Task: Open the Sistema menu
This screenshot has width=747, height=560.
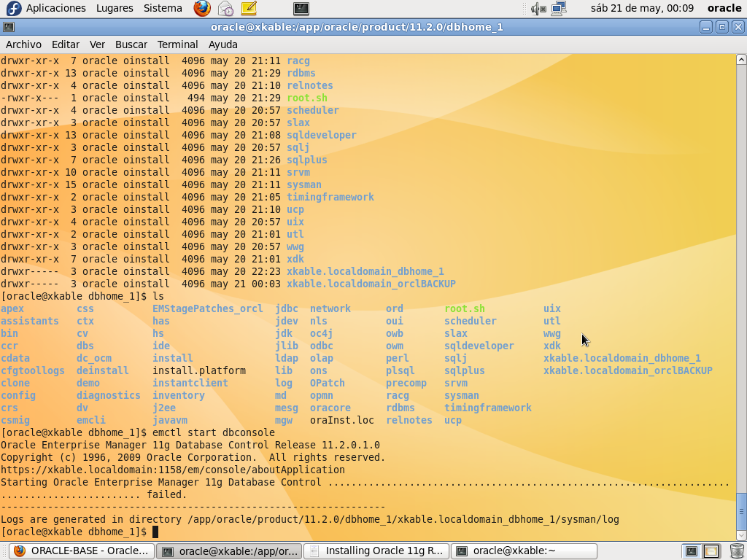Action: 163,8
